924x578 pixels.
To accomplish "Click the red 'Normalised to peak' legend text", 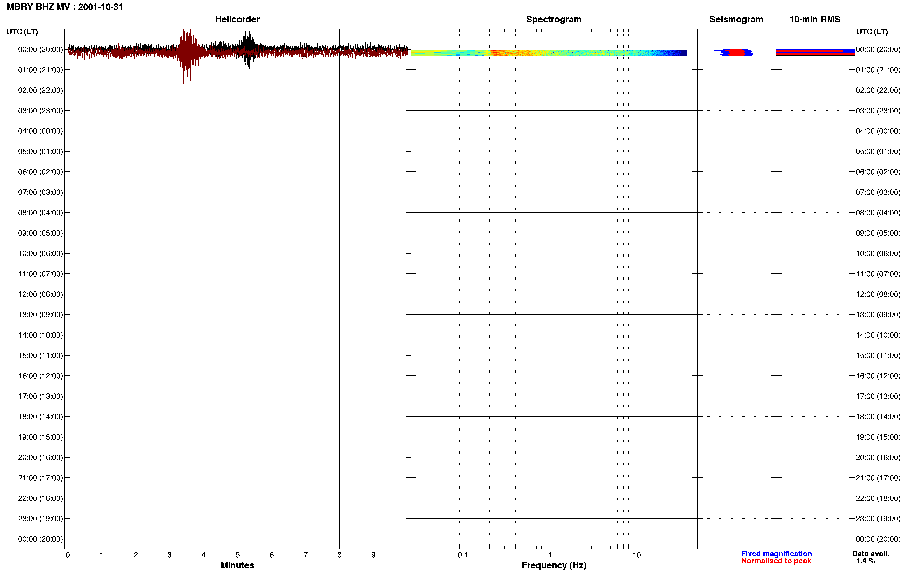I will pyautogui.click(x=776, y=561).
